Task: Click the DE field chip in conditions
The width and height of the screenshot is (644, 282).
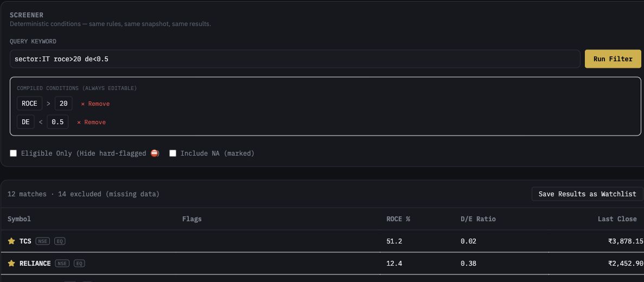Action: click(x=26, y=122)
